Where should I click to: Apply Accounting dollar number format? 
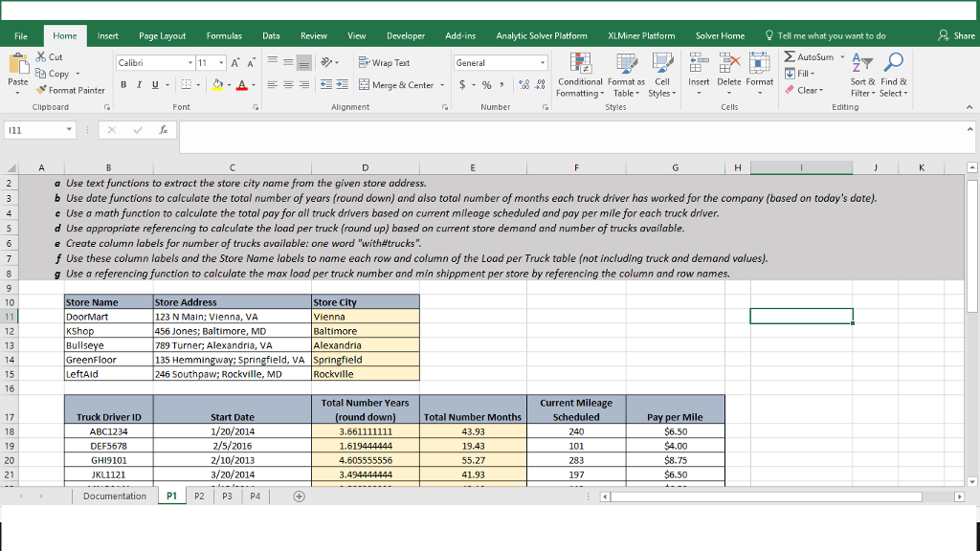coord(462,84)
